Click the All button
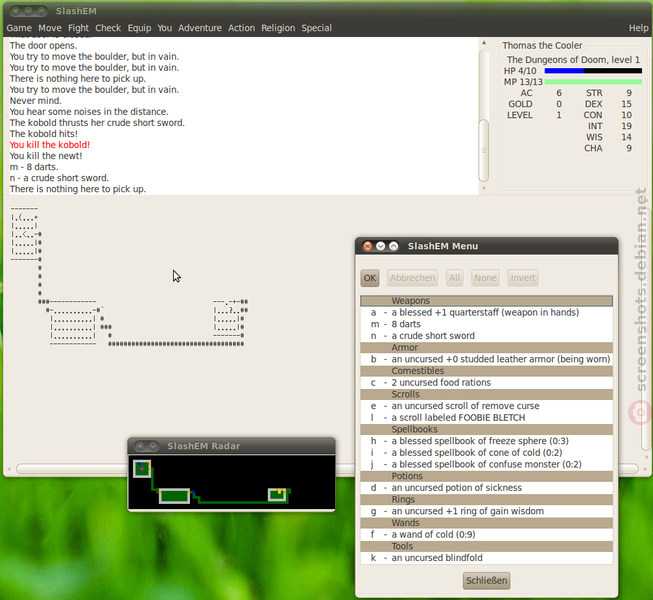This screenshot has width=653, height=600. 454,278
